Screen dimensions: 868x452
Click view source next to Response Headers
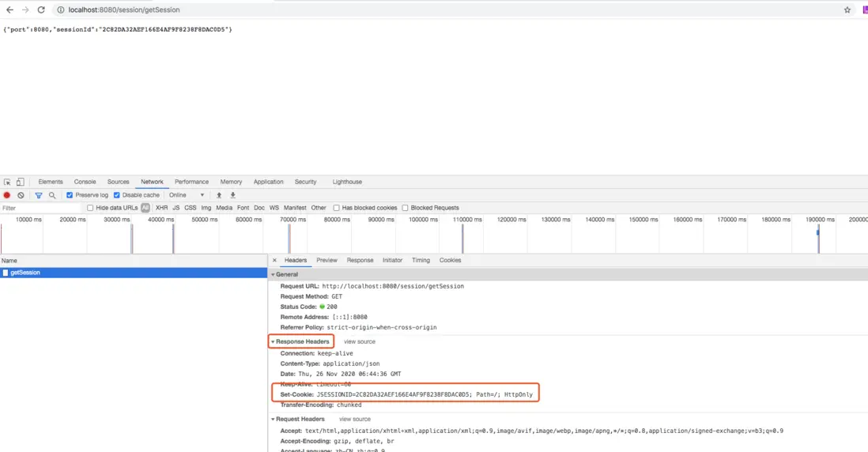pyautogui.click(x=359, y=342)
